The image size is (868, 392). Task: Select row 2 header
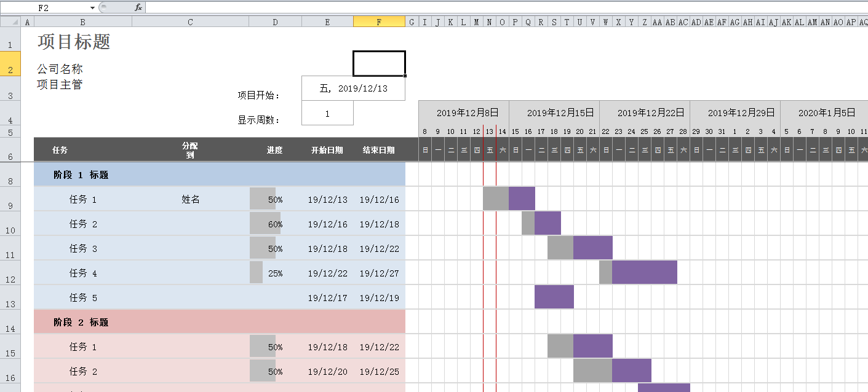click(x=10, y=63)
